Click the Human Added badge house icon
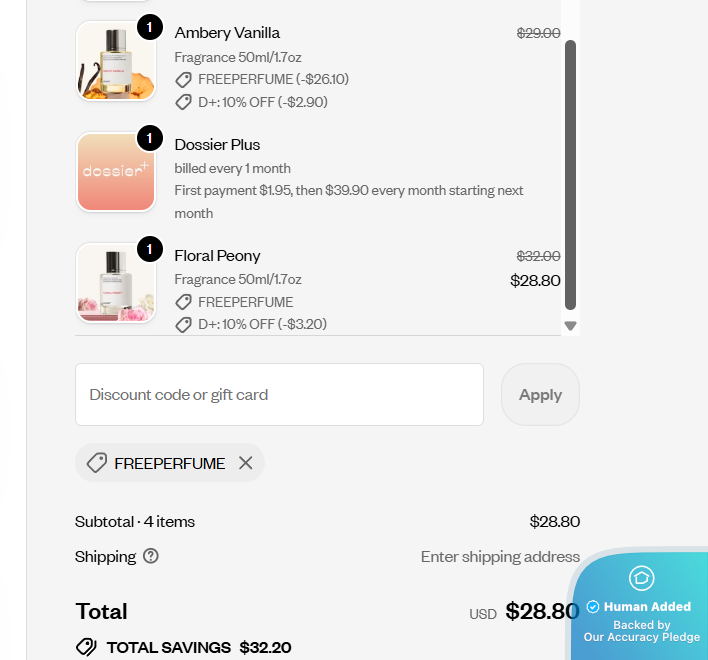 pyautogui.click(x=641, y=578)
